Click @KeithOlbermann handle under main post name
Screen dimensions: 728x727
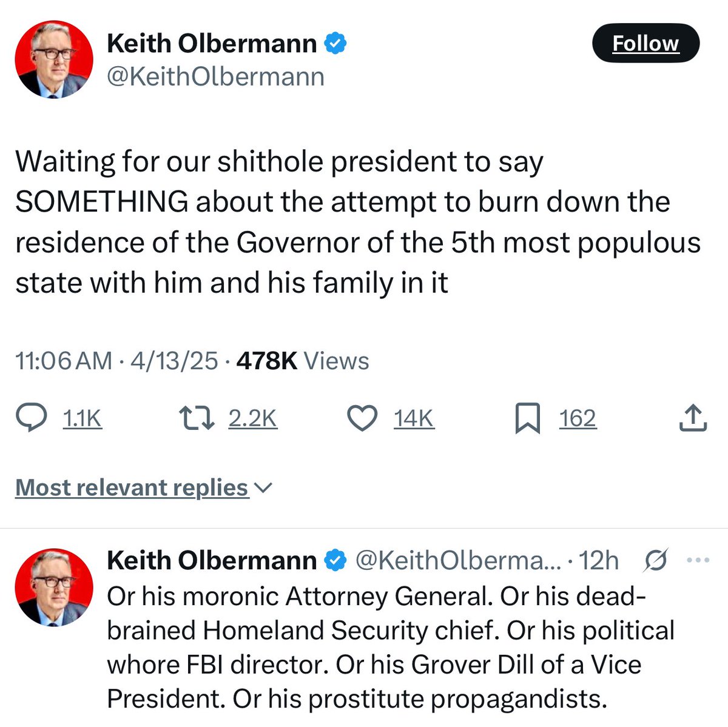[x=215, y=77]
